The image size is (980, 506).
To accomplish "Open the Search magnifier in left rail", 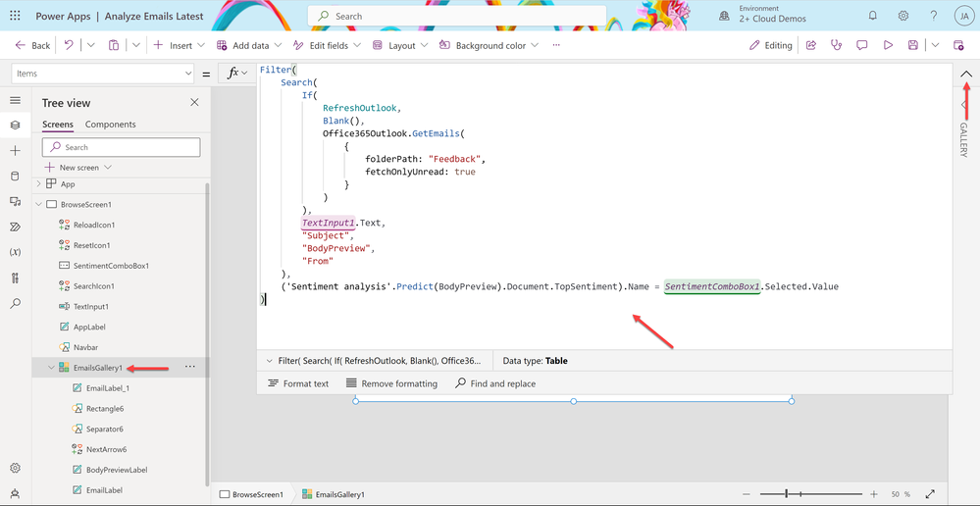I will 16,304.
